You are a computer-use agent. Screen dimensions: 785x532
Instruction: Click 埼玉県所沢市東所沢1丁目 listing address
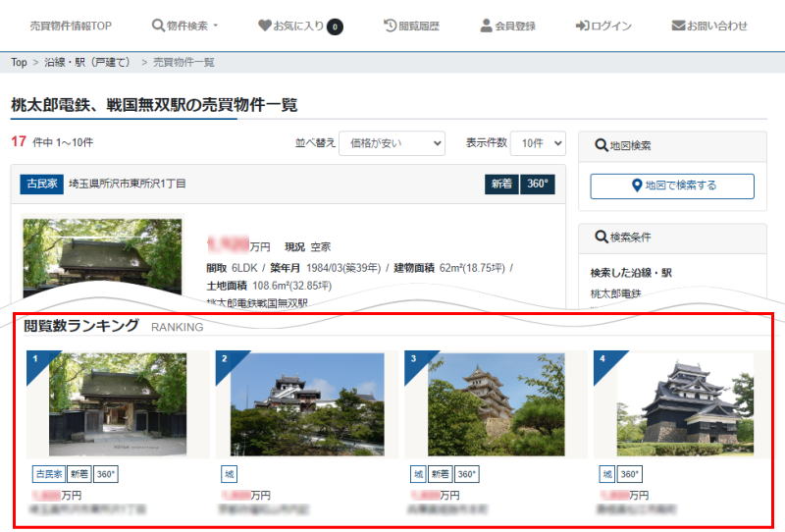click(x=128, y=184)
